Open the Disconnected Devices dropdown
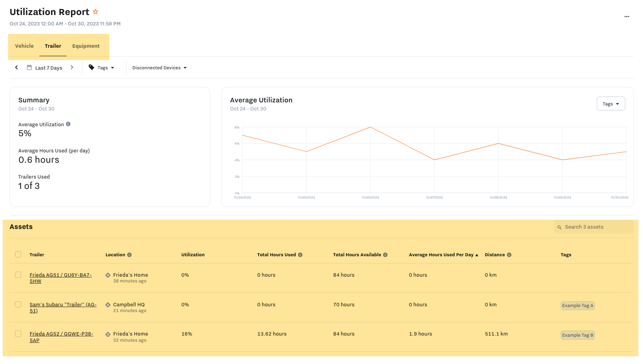The height and width of the screenshot is (364, 643). click(159, 68)
